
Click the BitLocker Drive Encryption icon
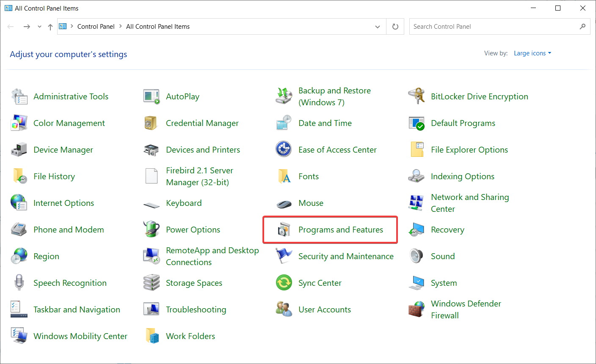417,97
